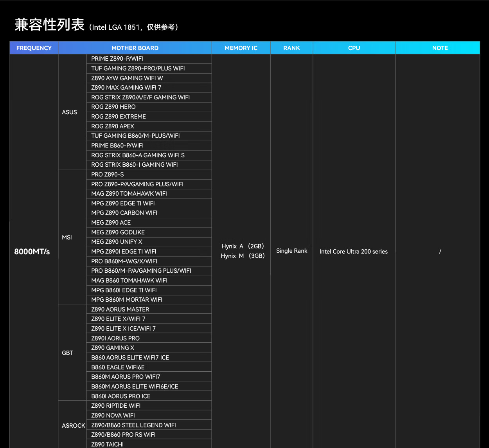Select the MEG Z890 UNIFY X row
Viewport: 489px width, 448px height.
point(149,242)
